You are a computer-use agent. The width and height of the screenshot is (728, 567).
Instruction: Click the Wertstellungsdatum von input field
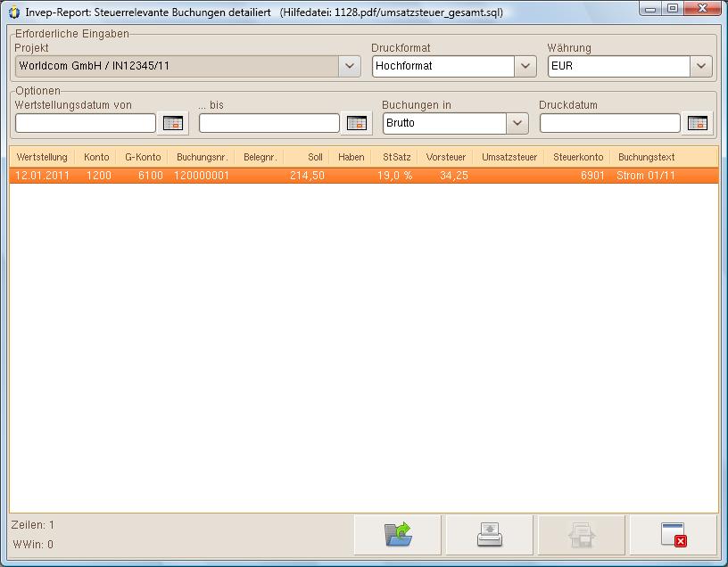86,123
